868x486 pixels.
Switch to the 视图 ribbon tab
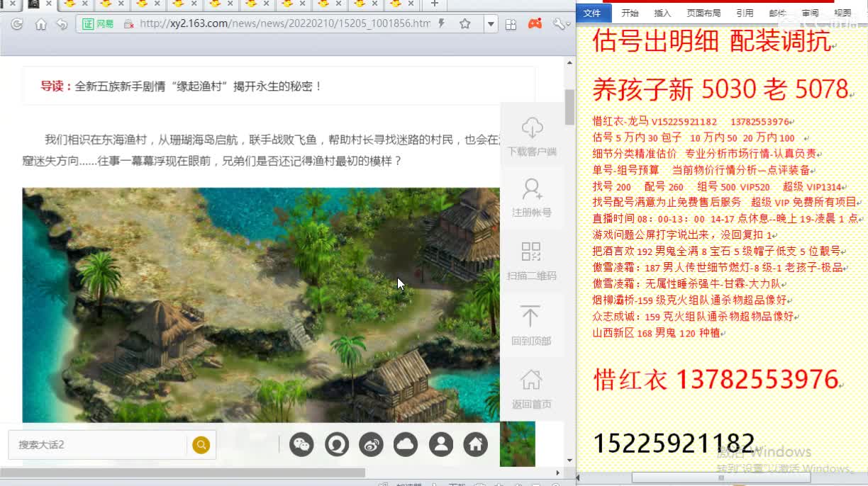(842, 13)
